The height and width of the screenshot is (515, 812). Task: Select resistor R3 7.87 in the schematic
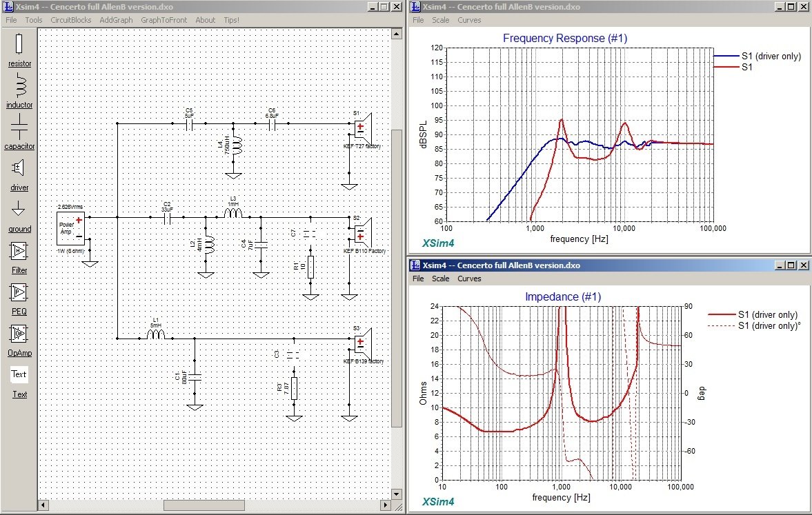pyautogui.click(x=294, y=387)
